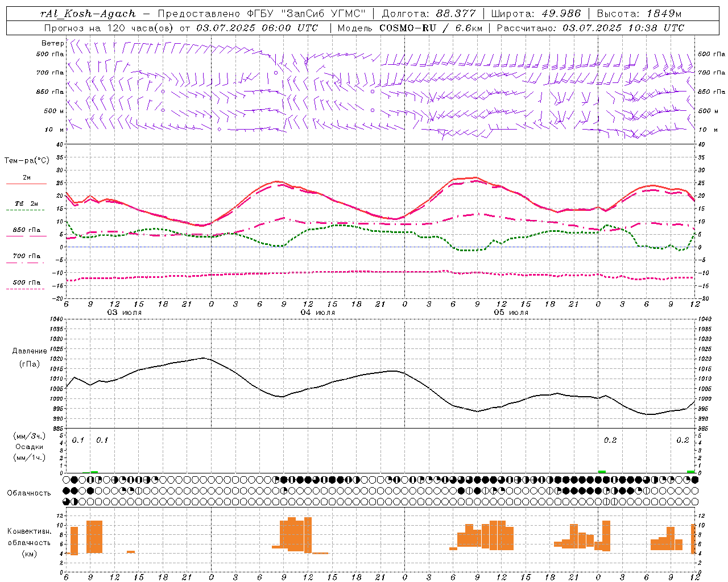Click the Широта: 49.986 header value
Image resolution: width=728 pixels, height=582 pixels.
536,14
